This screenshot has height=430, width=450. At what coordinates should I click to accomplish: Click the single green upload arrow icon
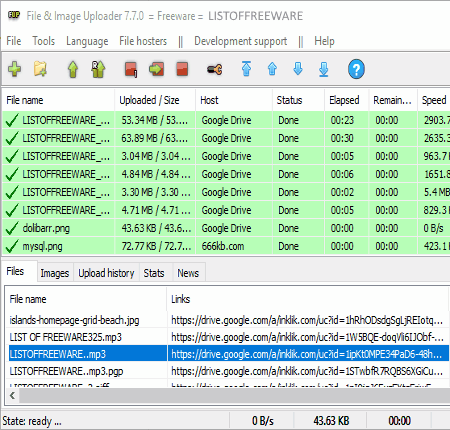click(73, 69)
